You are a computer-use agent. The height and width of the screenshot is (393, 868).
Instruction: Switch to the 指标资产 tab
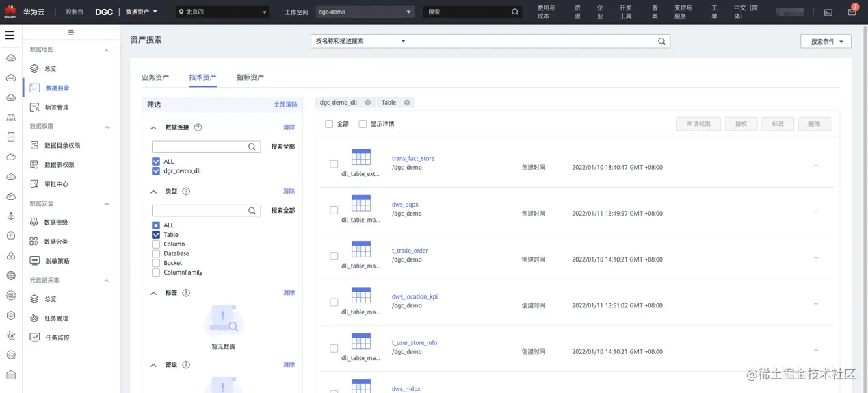pyautogui.click(x=250, y=77)
